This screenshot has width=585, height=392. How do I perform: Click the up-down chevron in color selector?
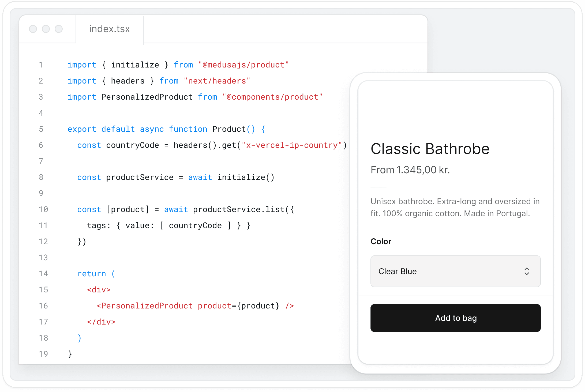527,271
